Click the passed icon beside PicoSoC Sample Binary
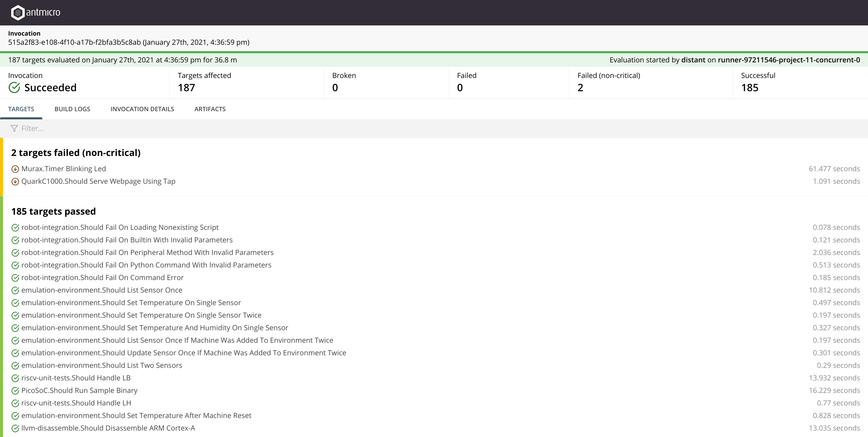The image size is (868, 437). (15, 391)
